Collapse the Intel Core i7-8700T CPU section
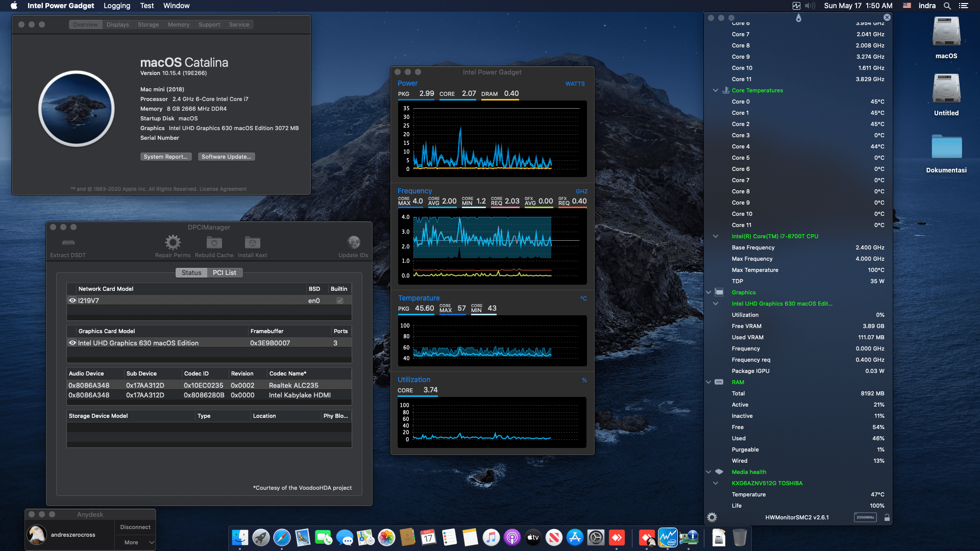This screenshot has width=980, height=551. (716, 236)
